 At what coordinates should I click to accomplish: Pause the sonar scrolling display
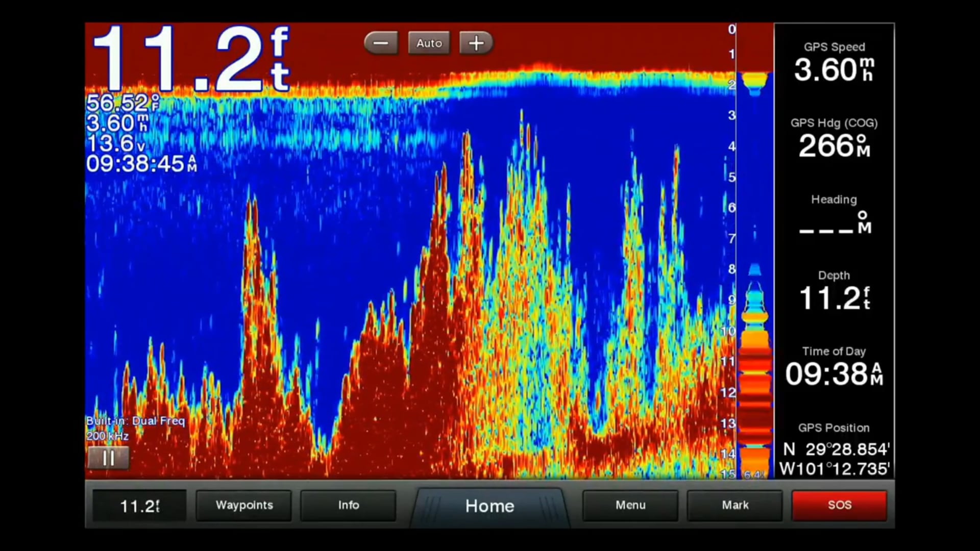coord(108,458)
